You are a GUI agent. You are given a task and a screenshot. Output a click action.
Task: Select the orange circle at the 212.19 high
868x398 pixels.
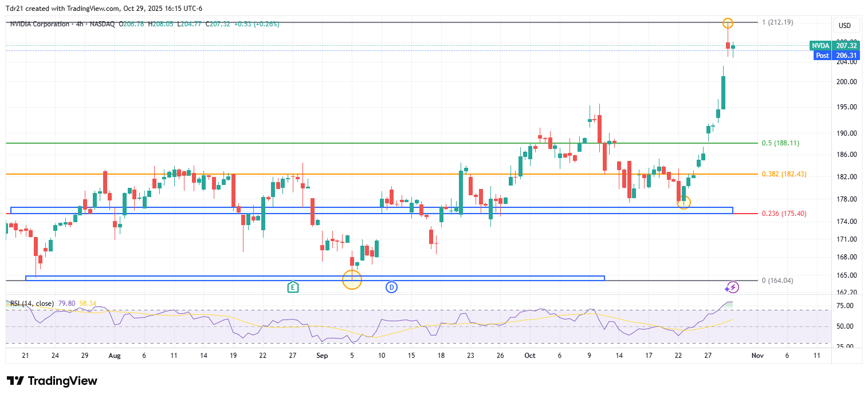(x=727, y=23)
